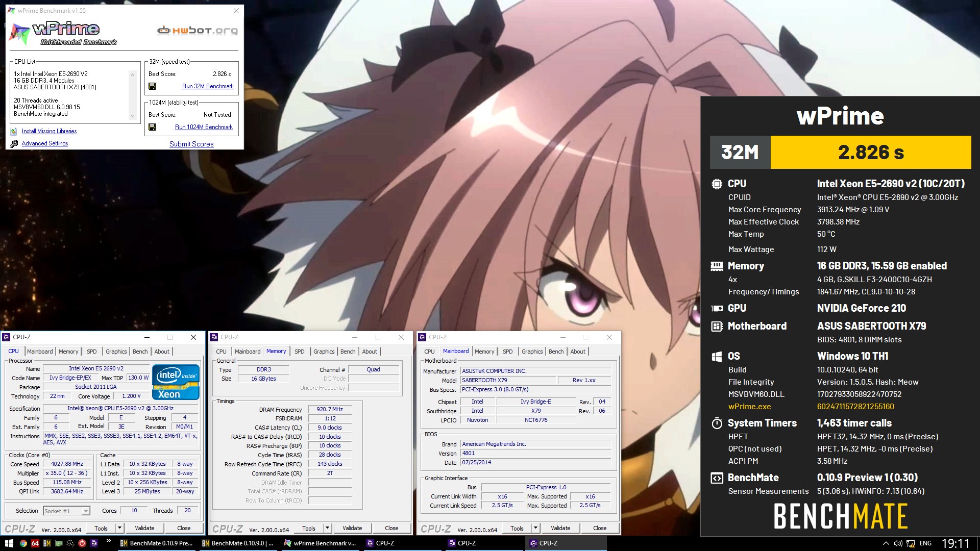This screenshot has height=551, width=980.
Task: Click Tools button in the first CPU-Z window
Action: click(101, 528)
